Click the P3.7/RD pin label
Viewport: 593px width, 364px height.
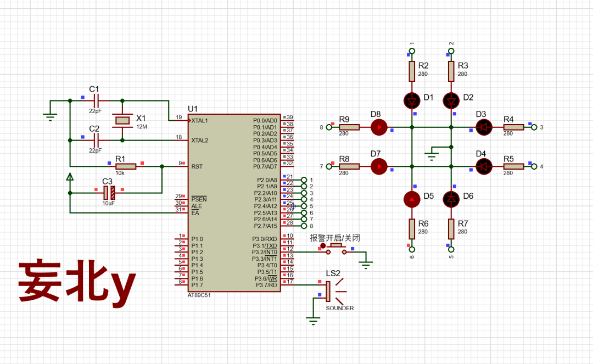click(266, 285)
